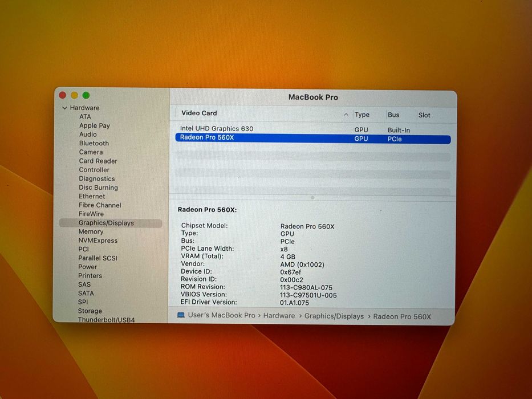
Task: Go to Graphics/Displays in the path bar
Action: click(x=334, y=316)
